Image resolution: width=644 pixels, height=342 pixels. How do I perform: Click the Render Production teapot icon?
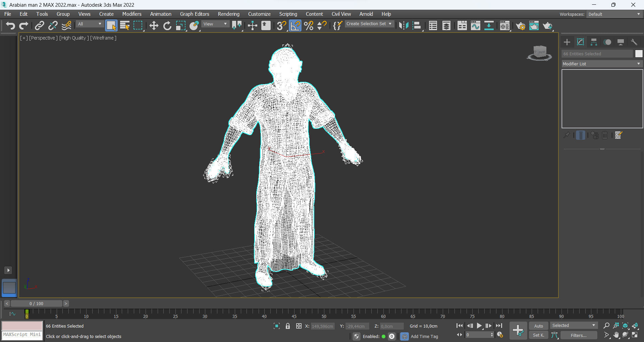pos(547,25)
